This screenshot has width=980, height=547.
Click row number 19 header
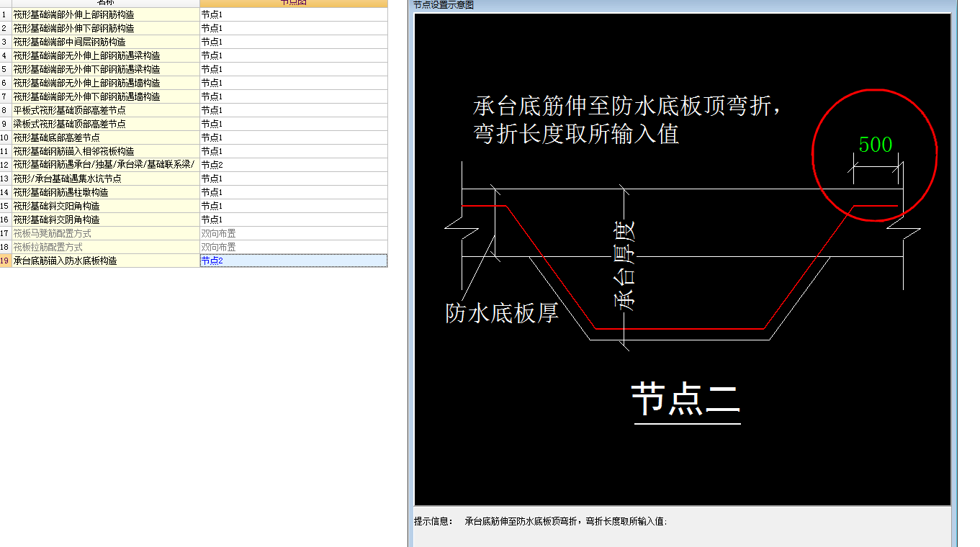[6, 261]
